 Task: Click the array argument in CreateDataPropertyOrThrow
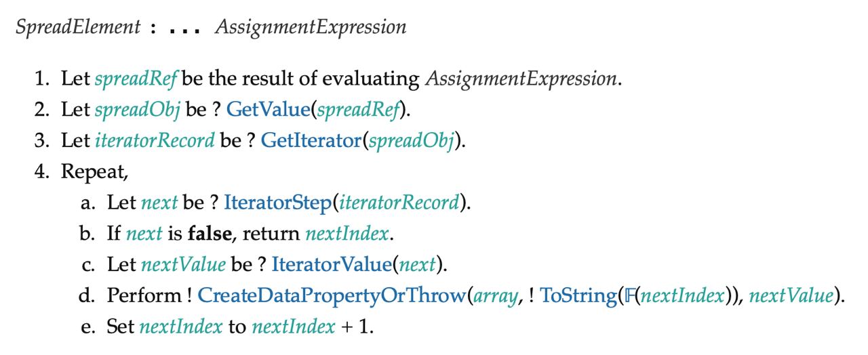click(x=490, y=295)
